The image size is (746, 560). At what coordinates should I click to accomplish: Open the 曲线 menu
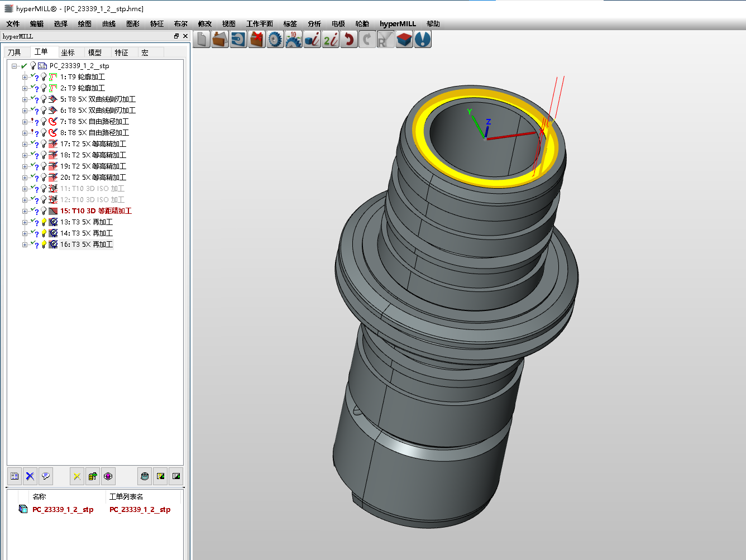(x=109, y=24)
